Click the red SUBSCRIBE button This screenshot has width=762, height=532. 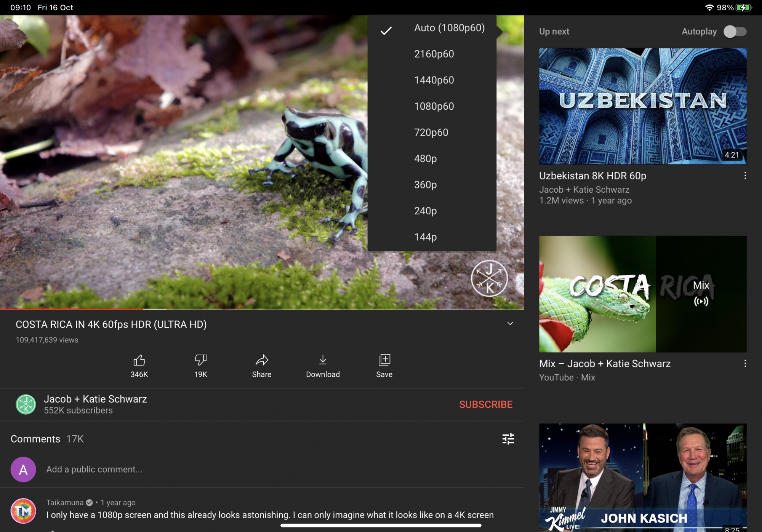[x=485, y=404]
